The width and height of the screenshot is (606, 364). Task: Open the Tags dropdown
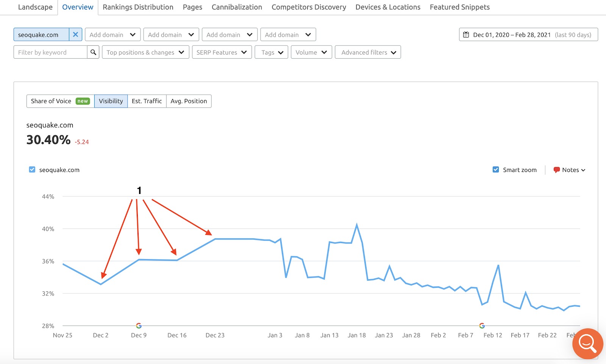272,52
